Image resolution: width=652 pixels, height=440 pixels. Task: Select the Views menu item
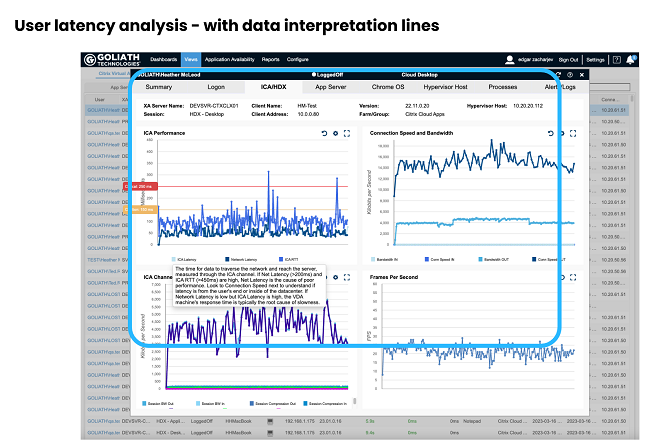pyautogui.click(x=191, y=59)
